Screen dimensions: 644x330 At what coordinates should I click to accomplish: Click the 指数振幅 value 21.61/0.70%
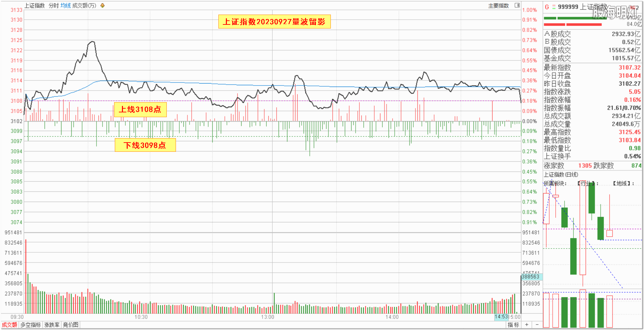click(x=624, y=108)
